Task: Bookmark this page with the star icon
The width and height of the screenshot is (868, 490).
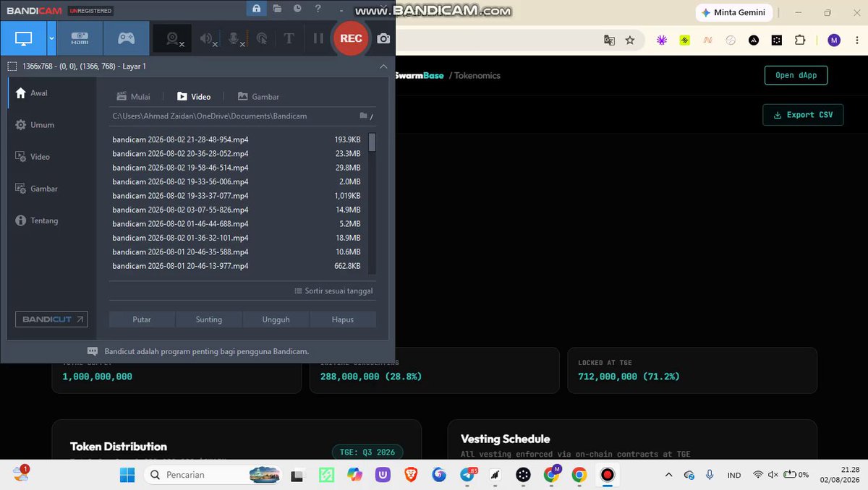Action: pos(630,40)
